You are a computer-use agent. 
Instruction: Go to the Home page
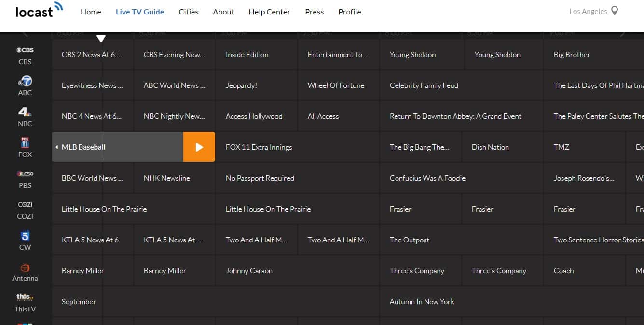point(91,12)
